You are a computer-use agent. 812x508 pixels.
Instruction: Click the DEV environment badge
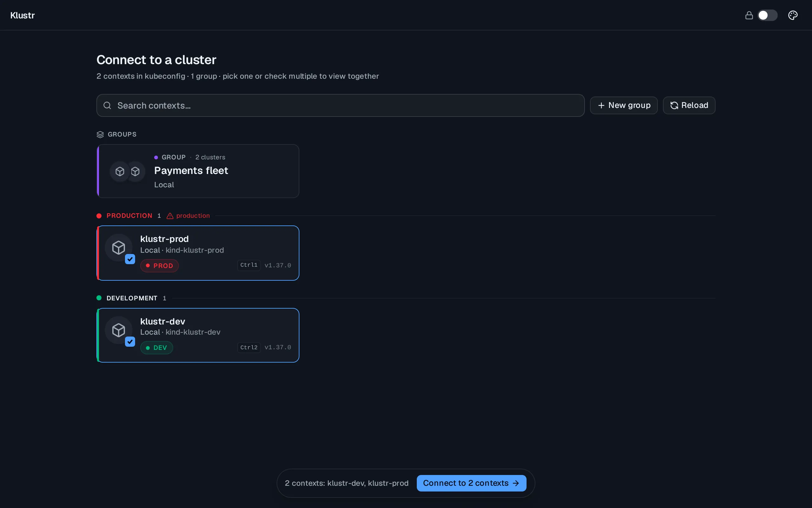coord(156,347)
